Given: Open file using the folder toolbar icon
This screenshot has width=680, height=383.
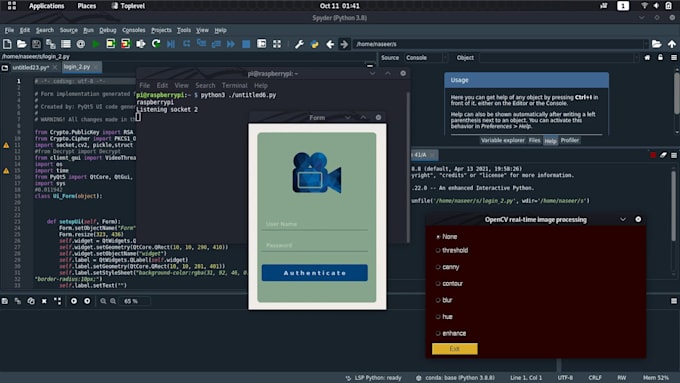Looking at the screenshot, I should (x=22, y=44).
